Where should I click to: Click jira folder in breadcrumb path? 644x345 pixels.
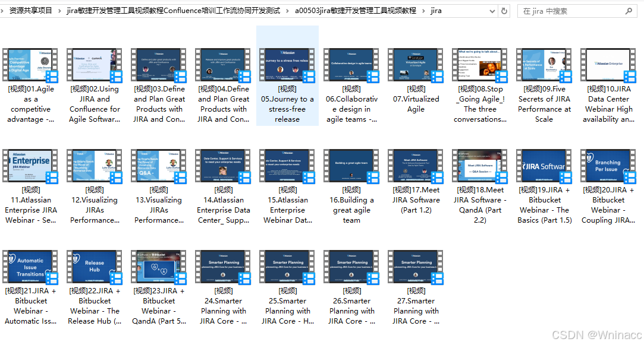pyautogui.click(x=436, y=11)
